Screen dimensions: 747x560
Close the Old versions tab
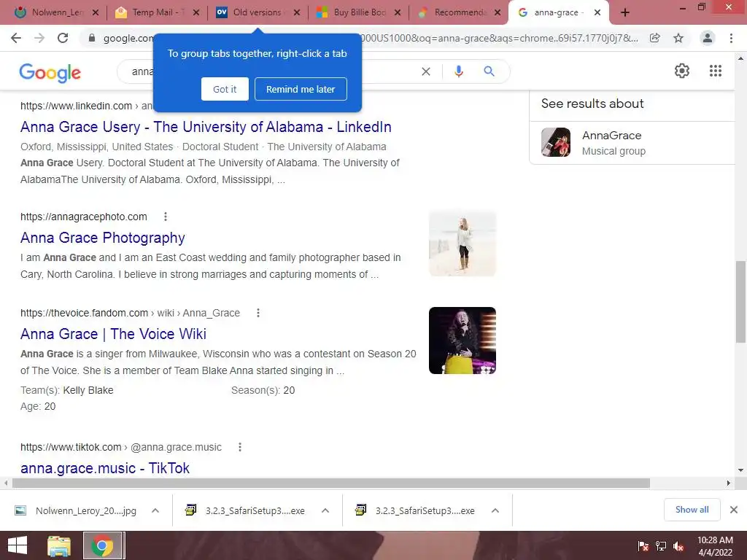click(x=297, y=12)
